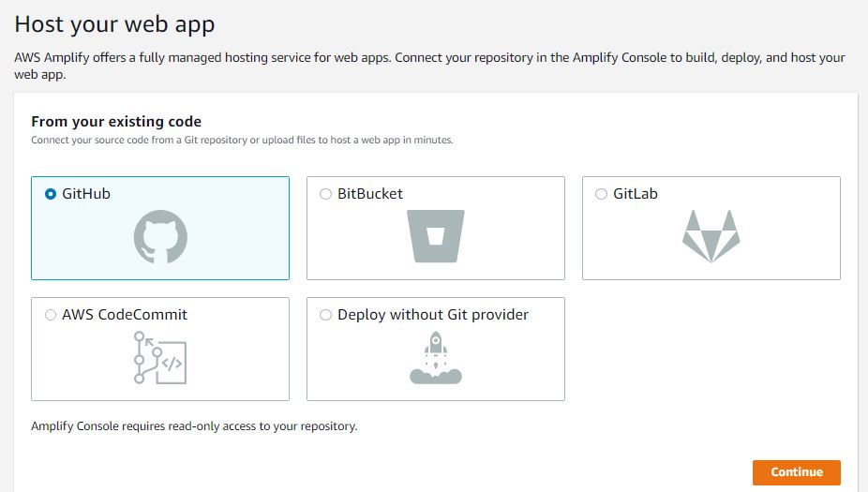This screenshot has width=868, height=492.
Task: Select the AWS CodeCommit radio button
Action: pyautogui.click(x=51, y=315)
